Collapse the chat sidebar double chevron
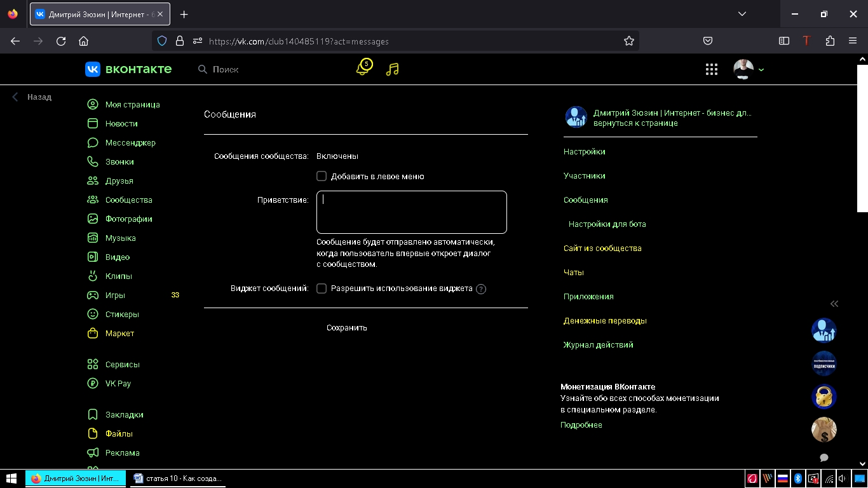Screen dimensions: 868x488 tap(834, 304)
